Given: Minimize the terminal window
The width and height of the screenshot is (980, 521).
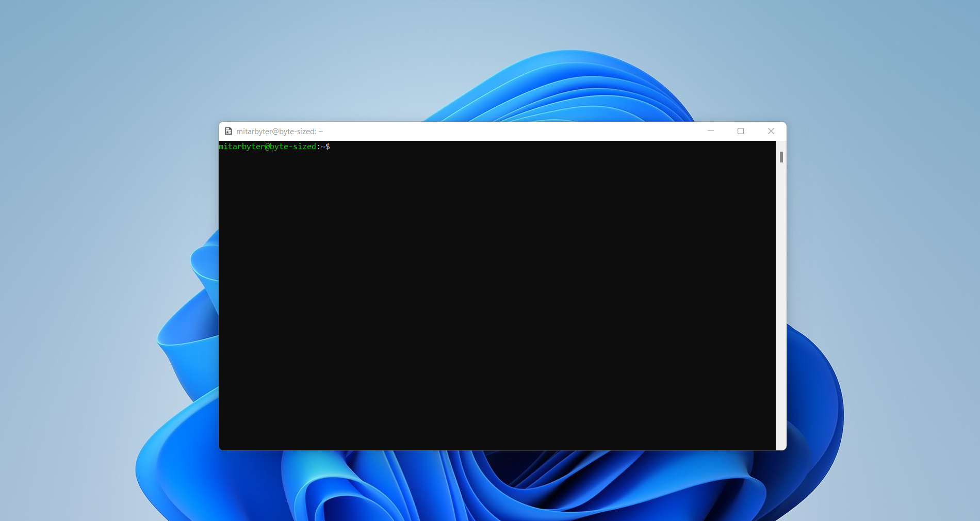Looking at the screenshot, I should (x=711, y=131).
